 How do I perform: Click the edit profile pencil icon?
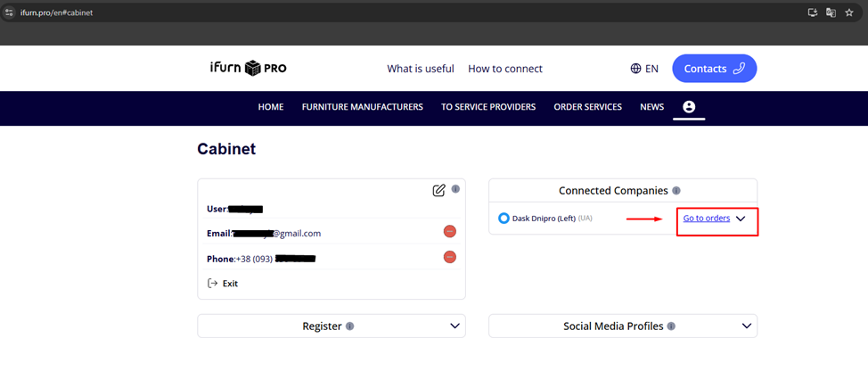[x=438, y=190]
